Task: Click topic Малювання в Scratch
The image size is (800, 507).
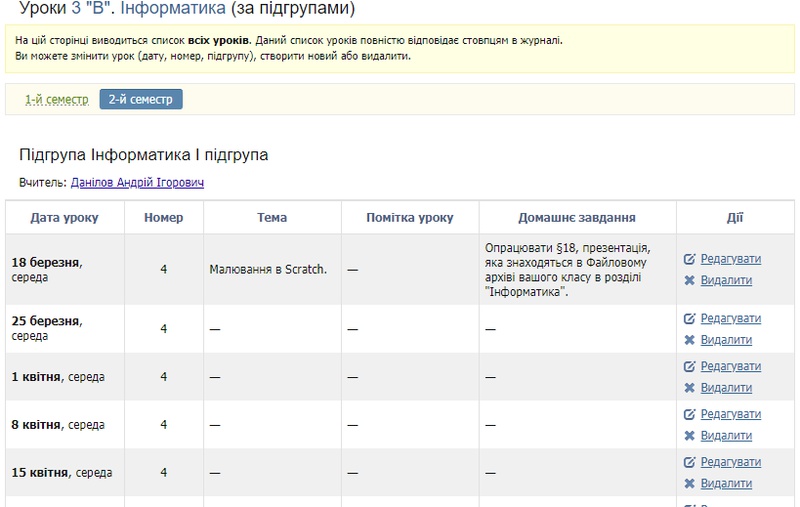Action: (268, 270)
